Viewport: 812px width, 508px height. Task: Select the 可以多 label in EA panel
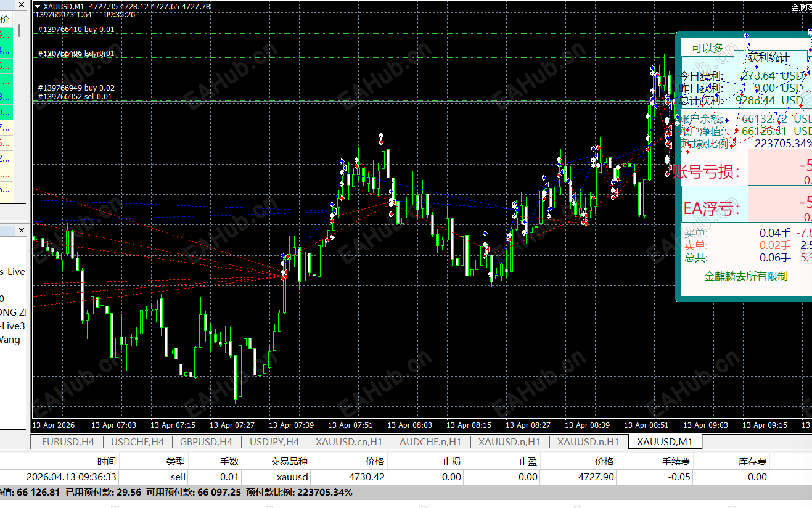point(707,48)
